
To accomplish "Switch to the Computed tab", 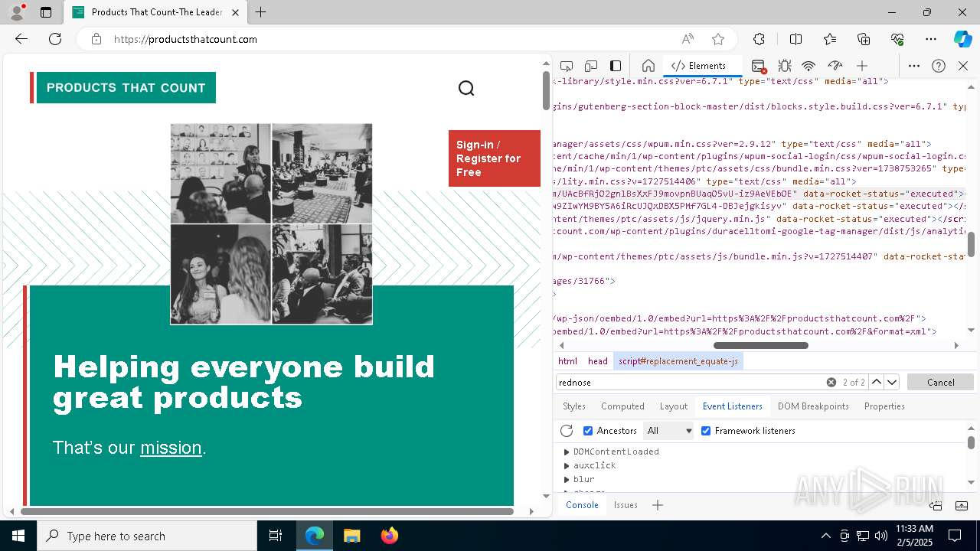I will (622, 406).
